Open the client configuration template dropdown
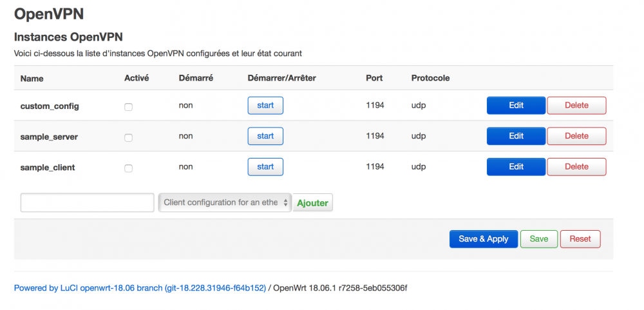Viewport: 644px width, 310px height. [225, 202]
